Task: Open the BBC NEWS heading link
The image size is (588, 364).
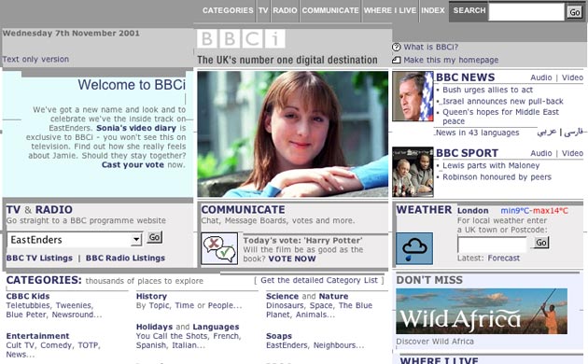Action: [x=466, y=77]
